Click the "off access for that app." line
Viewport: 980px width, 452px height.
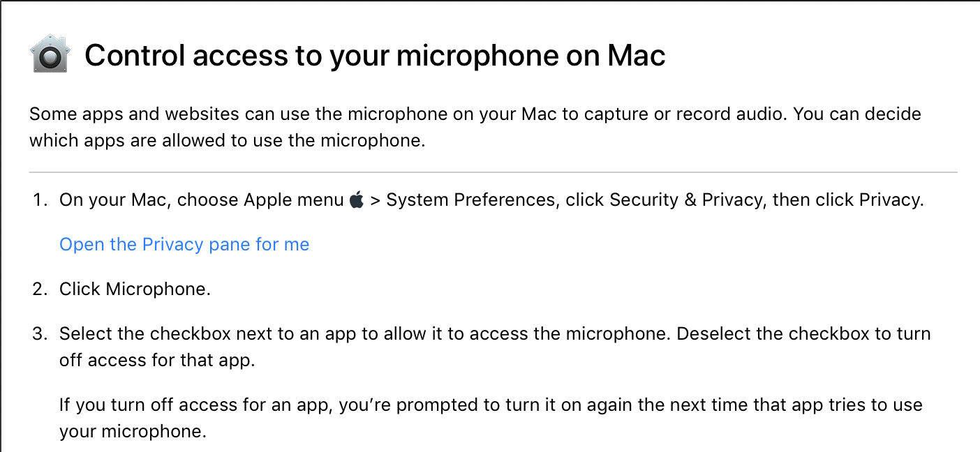point(156,360)
